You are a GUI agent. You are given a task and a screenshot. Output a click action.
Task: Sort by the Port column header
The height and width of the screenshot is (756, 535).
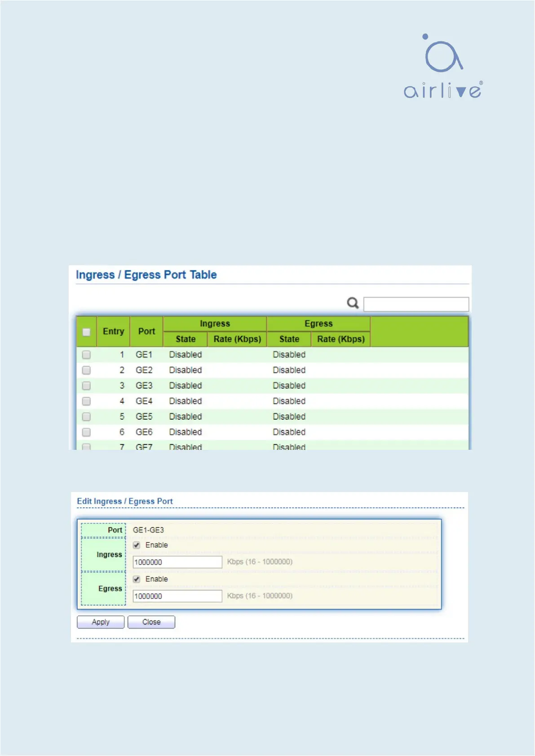[146, 332]
